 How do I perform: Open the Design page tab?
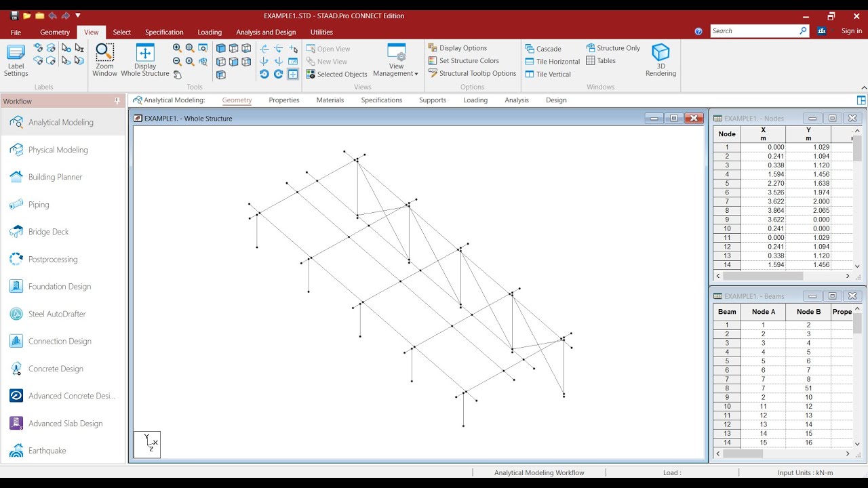point(556,100)
